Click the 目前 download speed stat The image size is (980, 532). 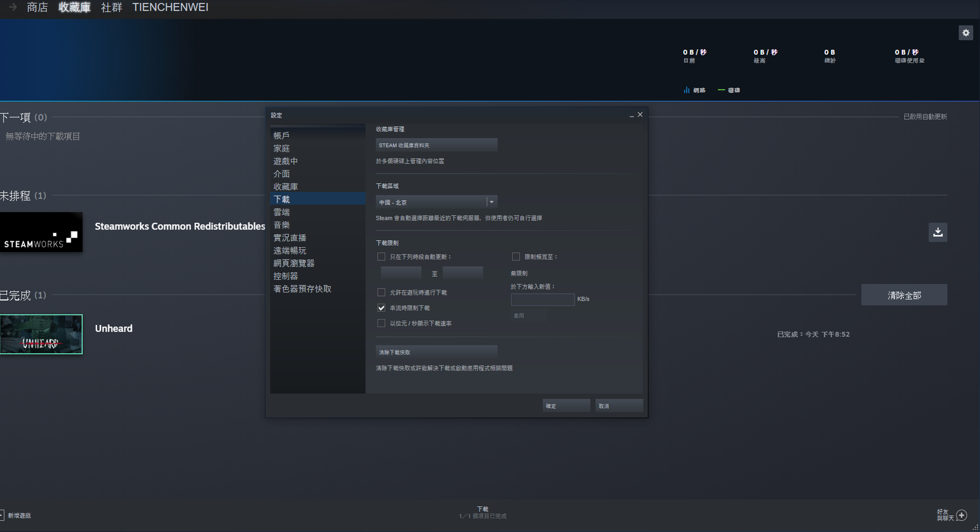(695, 56)
